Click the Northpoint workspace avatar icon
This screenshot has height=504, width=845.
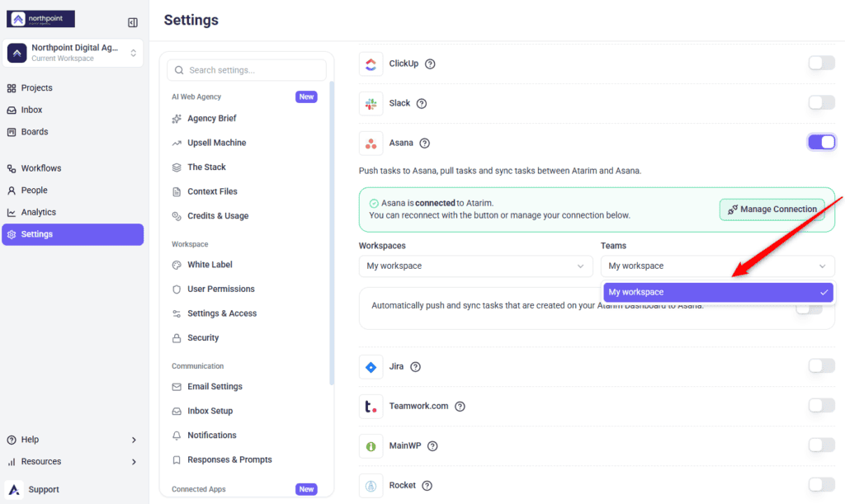17,53
